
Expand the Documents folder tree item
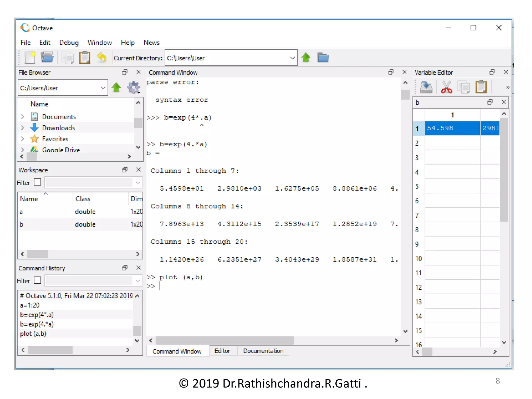(23, 117)
